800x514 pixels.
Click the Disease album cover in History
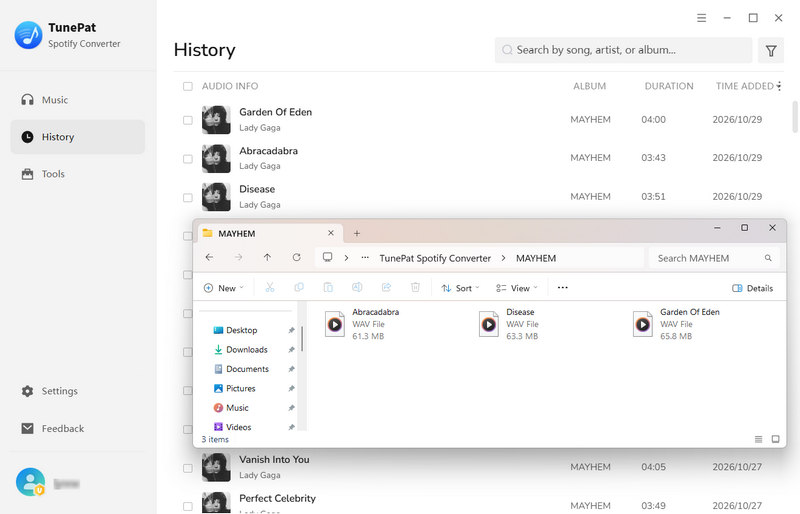(x=216, y=197)
